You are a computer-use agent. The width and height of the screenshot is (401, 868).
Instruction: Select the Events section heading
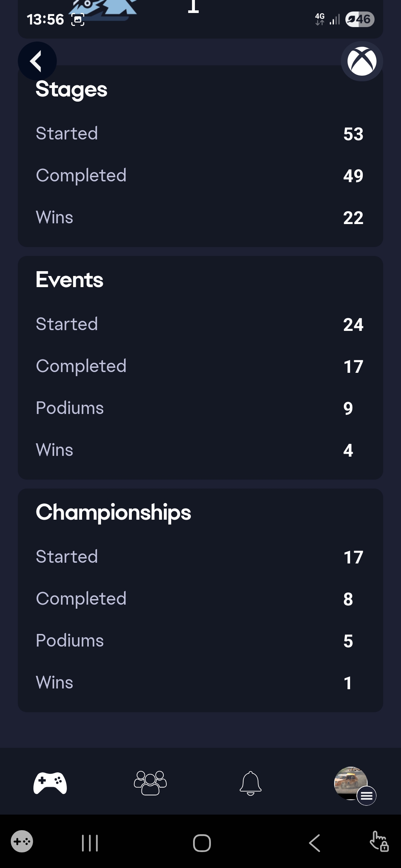tap(69, 280)
